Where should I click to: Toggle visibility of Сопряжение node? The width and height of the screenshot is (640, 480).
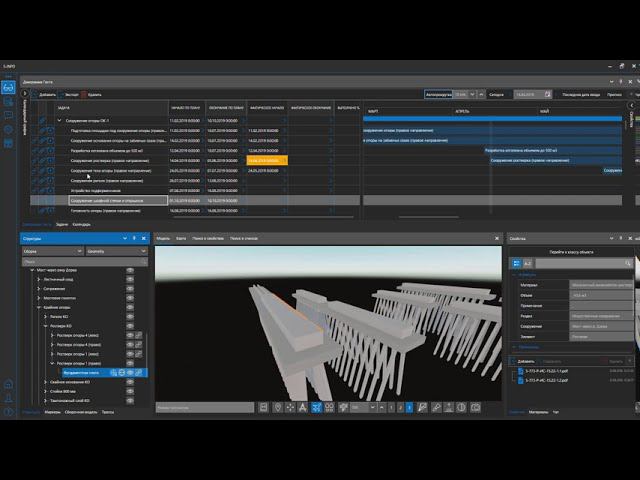(130, 289)
